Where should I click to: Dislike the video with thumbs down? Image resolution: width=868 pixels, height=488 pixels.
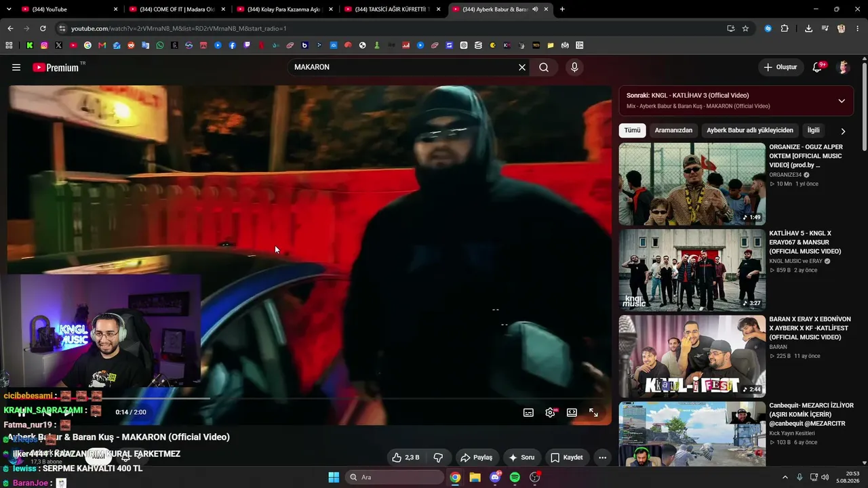click(x=438, y=457)
